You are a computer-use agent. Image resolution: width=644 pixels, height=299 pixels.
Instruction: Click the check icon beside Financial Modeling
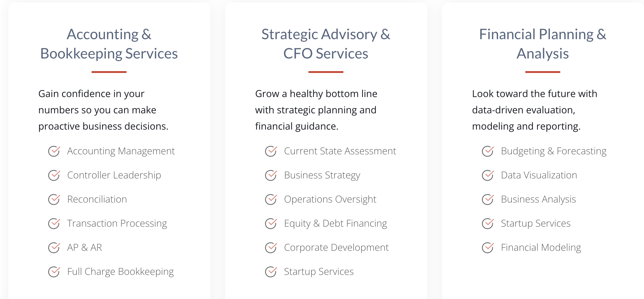click(x=488, y=247)
